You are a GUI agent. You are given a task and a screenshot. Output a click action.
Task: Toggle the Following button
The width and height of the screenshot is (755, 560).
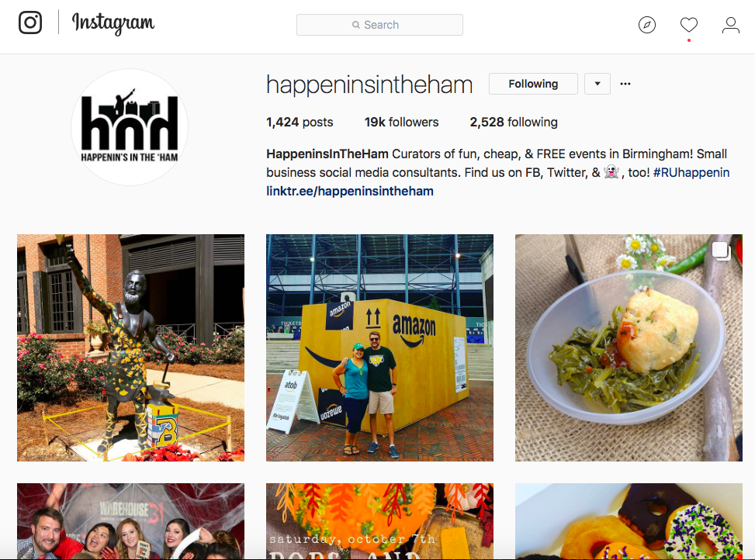[x=533, y=84]
